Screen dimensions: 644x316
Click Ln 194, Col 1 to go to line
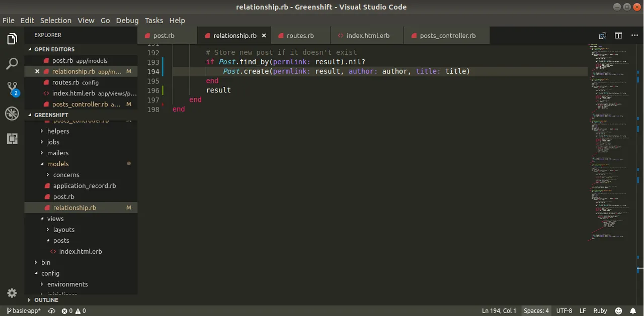(x=499, y=311)
